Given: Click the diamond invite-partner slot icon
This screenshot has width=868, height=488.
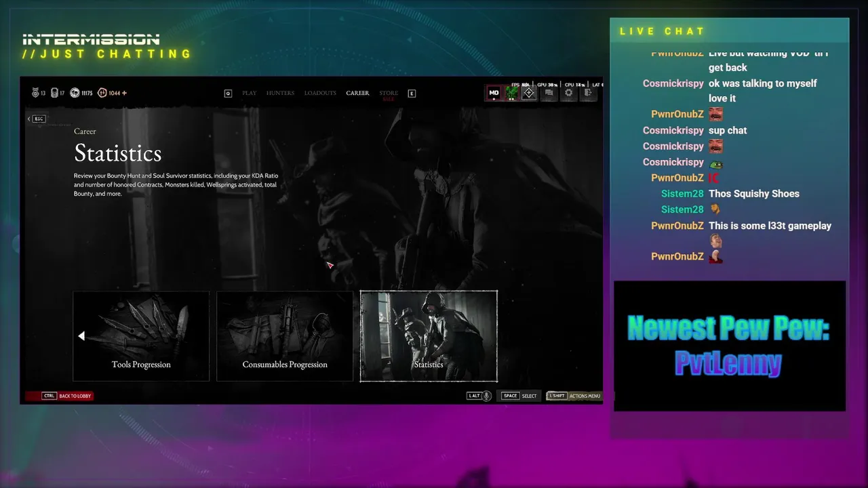Looking at the screenshot, I should click(530, 93).
